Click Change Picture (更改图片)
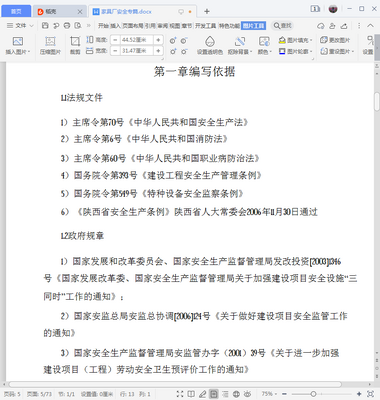Viewport: 380px width, 400px height. 335,40
